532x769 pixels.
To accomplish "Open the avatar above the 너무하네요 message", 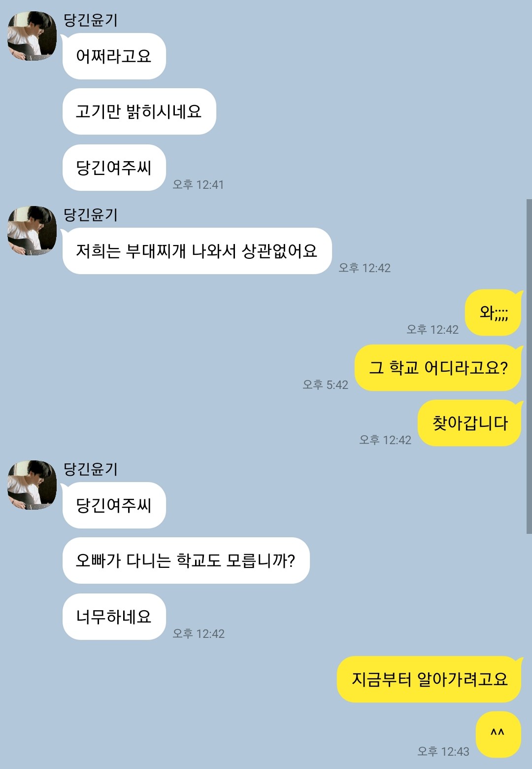I will [32, 485].
